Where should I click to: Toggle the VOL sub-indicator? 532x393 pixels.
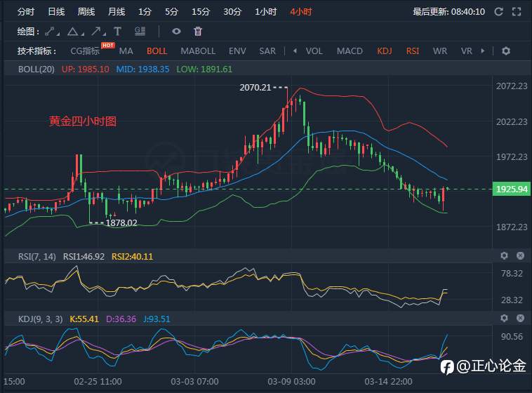point(314,51)
